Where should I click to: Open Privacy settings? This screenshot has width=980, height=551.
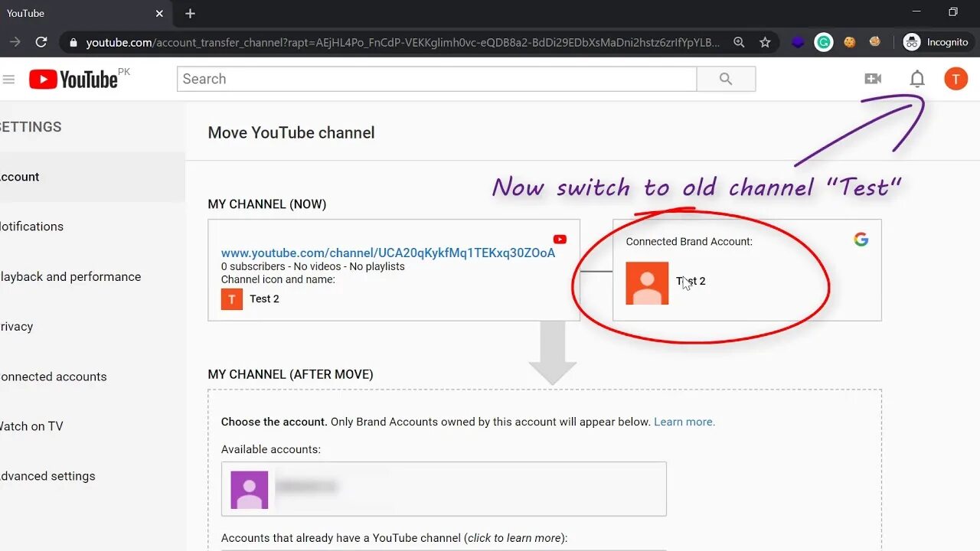click(16, 327)
